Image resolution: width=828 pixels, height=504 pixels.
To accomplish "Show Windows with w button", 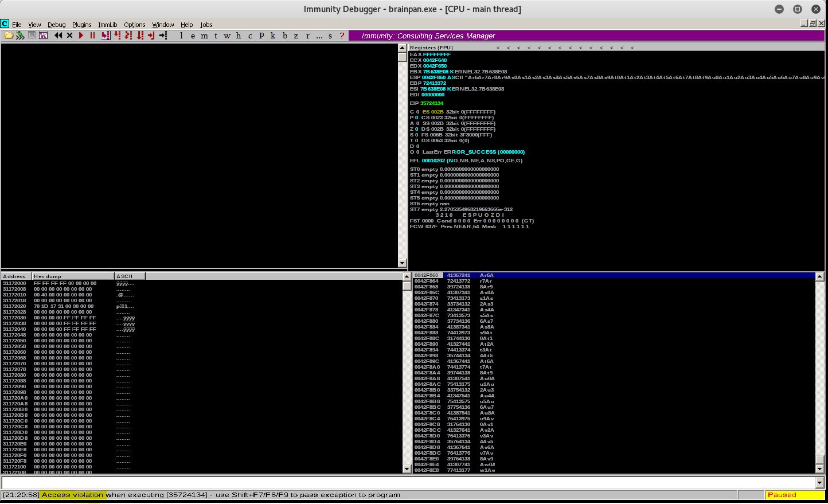I will pyautogui.click(x=227, y=36).
